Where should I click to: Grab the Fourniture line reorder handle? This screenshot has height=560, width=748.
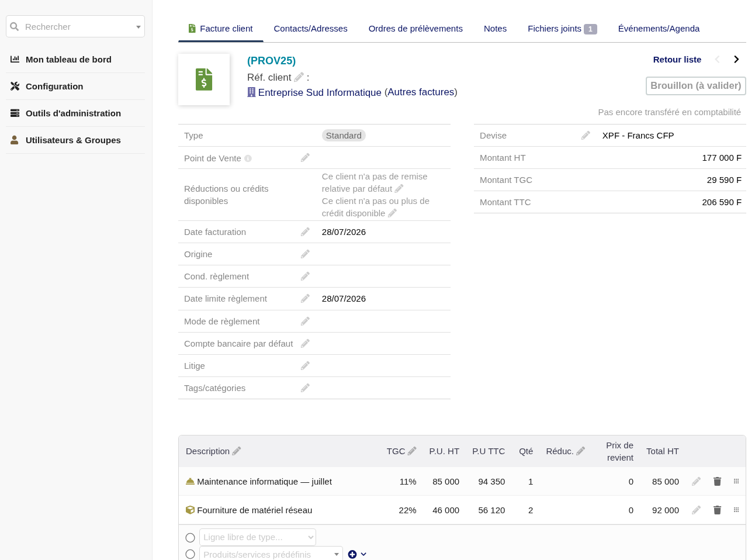coord(736,510)
